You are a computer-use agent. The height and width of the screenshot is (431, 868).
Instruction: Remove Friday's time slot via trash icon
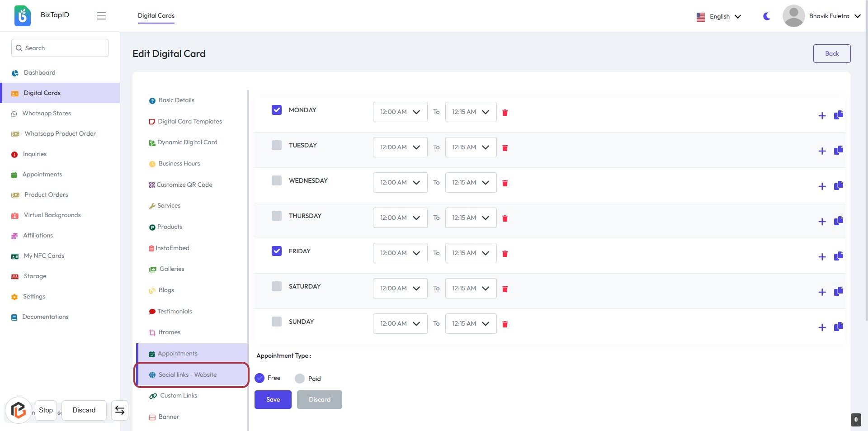tap(505, 254)
